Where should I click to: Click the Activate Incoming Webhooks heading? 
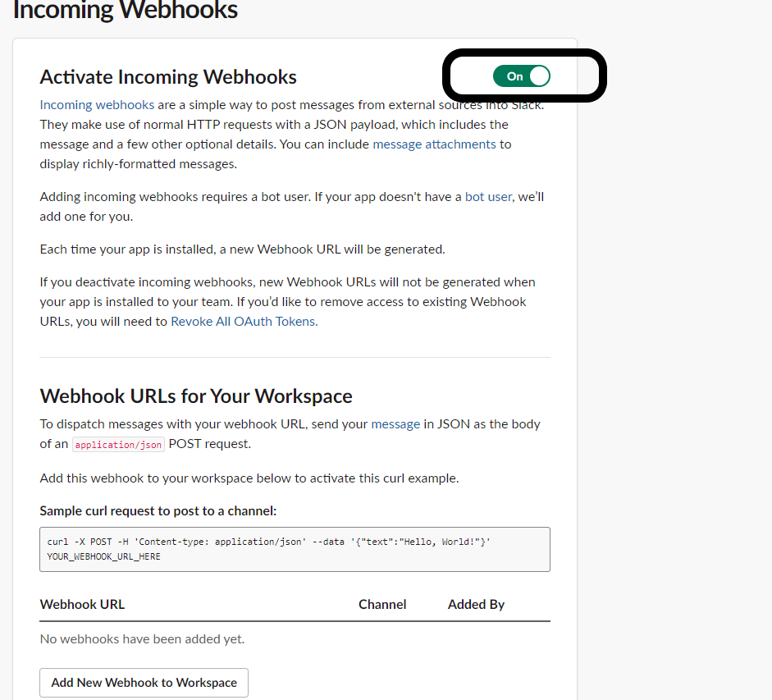pos(168,77)
